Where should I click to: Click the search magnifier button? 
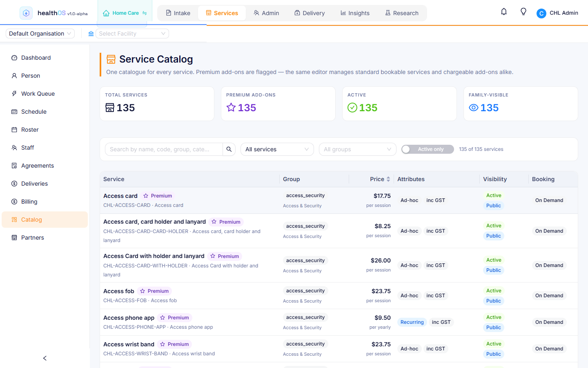tap(229, 149)
